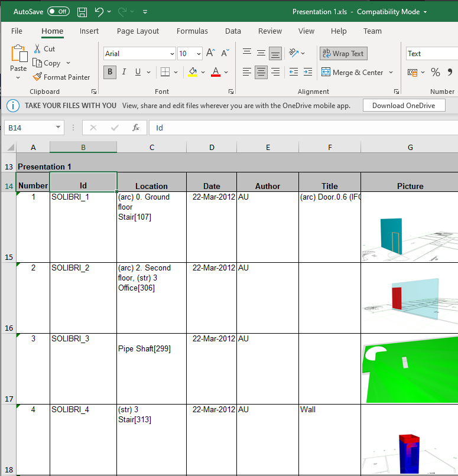
Task: Click Format Painter
Action: point(61,77)
